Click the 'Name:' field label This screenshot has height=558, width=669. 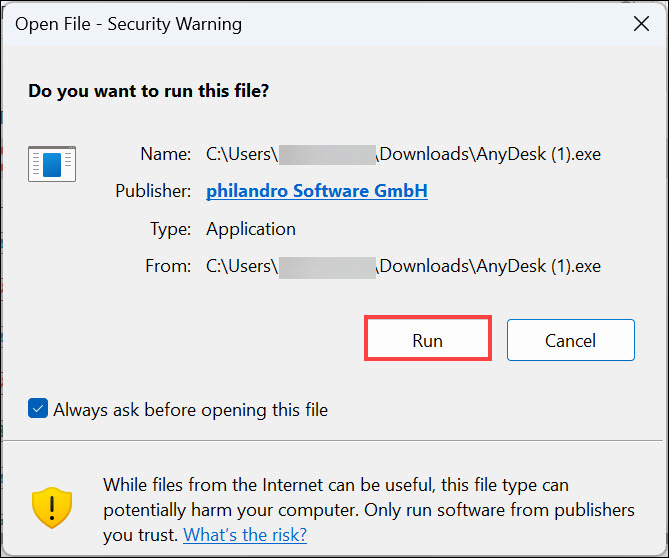(165, 154)
